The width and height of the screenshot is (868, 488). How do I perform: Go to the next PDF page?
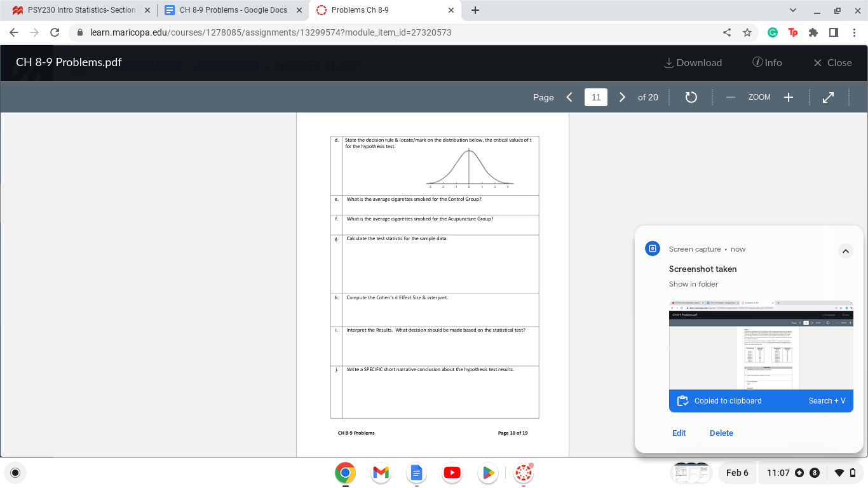pyautogui.click(x=622, y=97)
